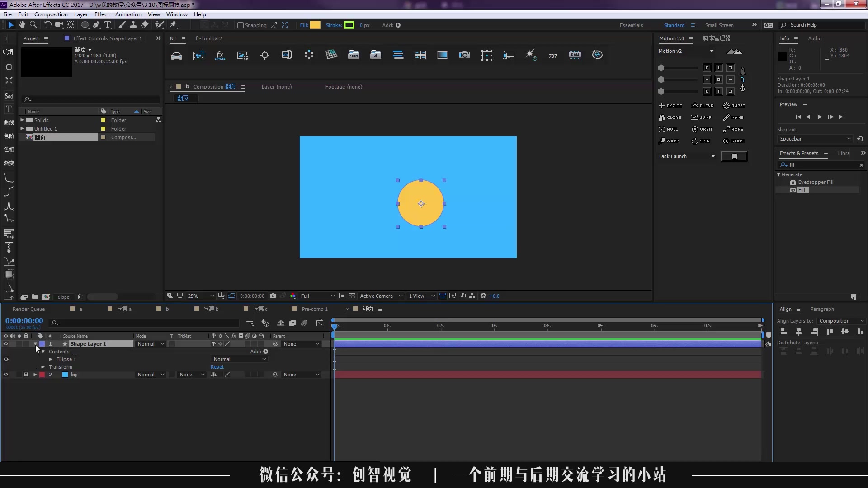Screen dimensions: 868x488
Task: Select the Pen tool
Action: 96,25
